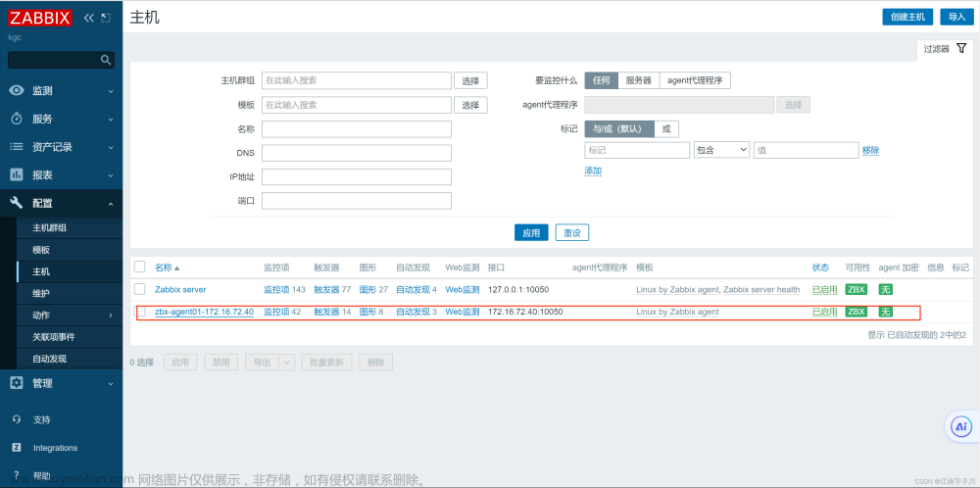
Task: Open the 包含 tag operator dropdown
Action: pyautogui.click(x=721, y=150)
